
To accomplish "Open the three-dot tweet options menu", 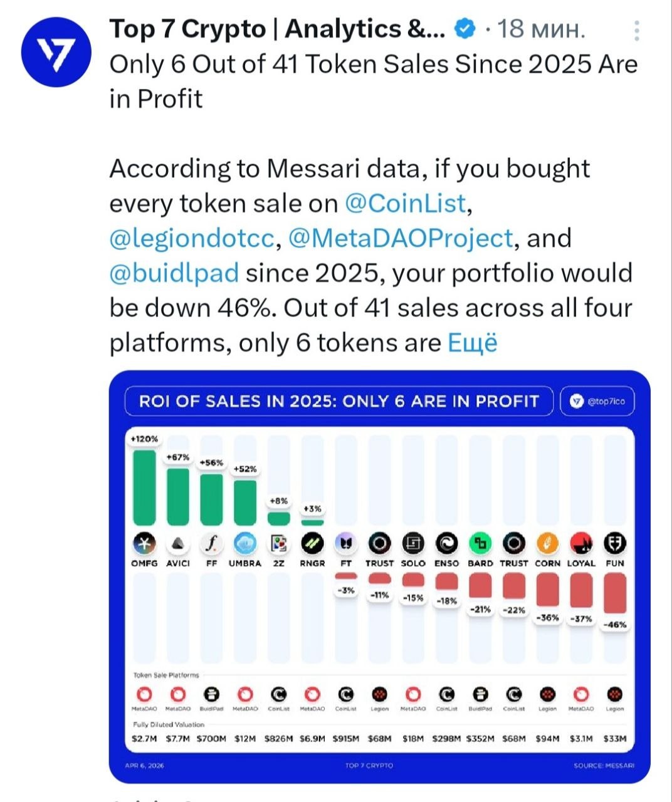I will coord(637,31).
